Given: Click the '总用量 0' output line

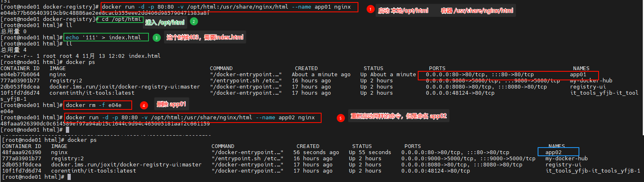Looking at the screenshot, I should (14, 31).
